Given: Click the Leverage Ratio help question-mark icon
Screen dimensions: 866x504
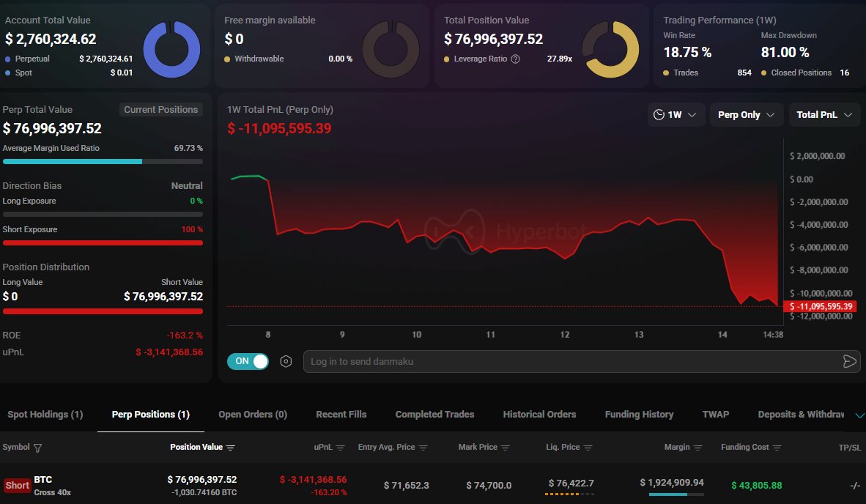Looking at the screenshot, I should [515, 59].
